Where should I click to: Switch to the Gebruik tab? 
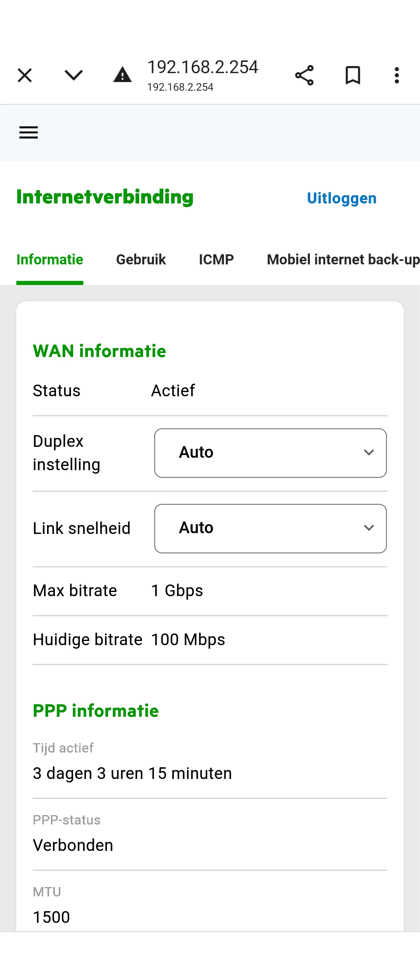[x=141, y=259]
